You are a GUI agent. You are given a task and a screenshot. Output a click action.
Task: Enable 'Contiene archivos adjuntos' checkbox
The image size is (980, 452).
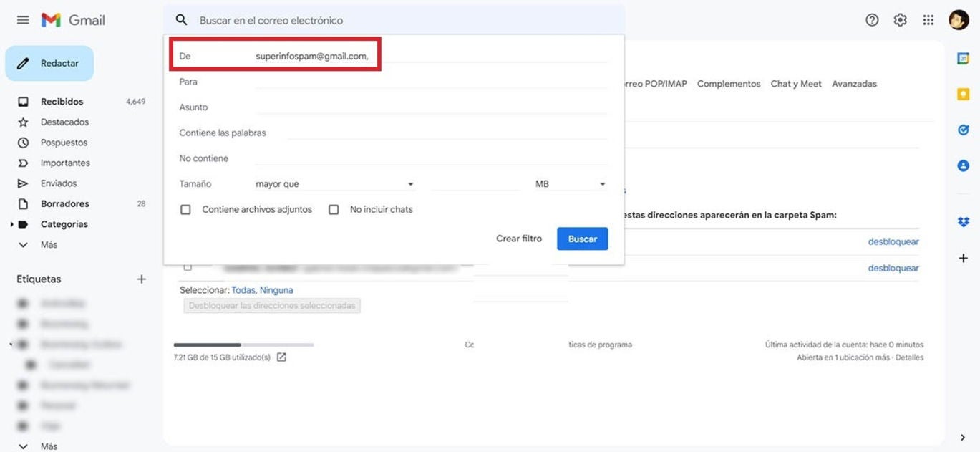(x=185, y=209)
